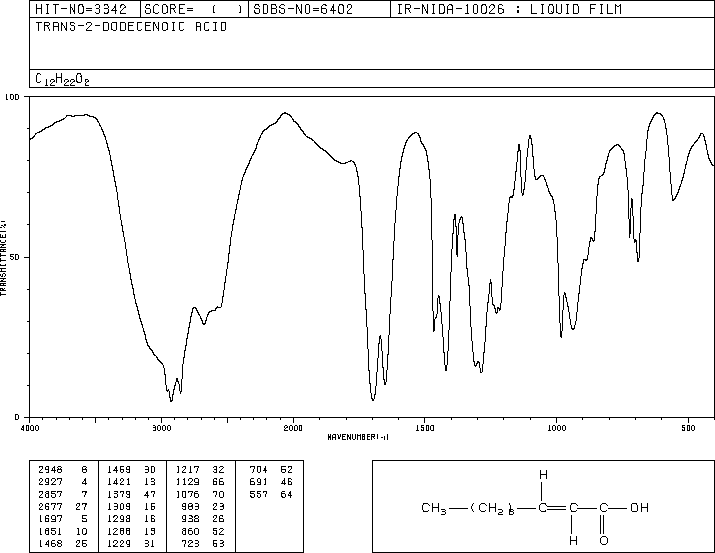Select the 1651 peak table entry
715x553 pixels.
[63, 532]
